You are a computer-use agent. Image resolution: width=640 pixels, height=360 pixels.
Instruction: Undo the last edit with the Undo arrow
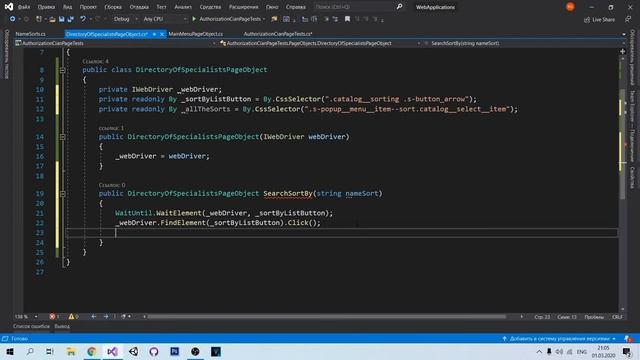83,19
